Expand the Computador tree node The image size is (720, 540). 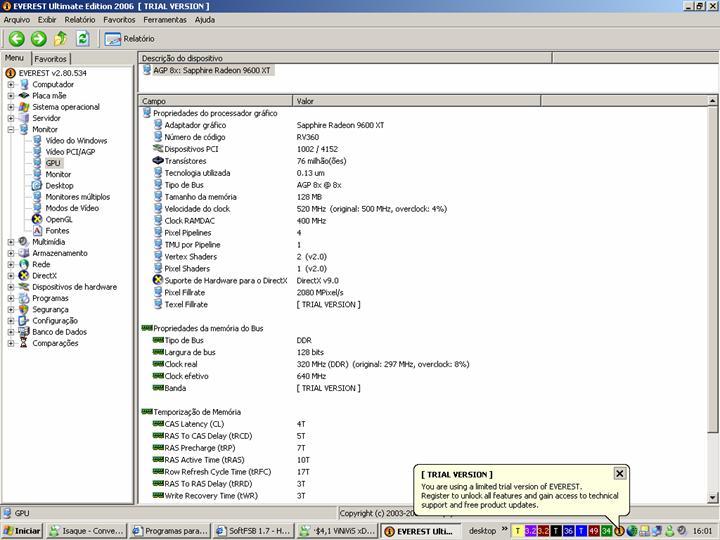coord(11,84)
